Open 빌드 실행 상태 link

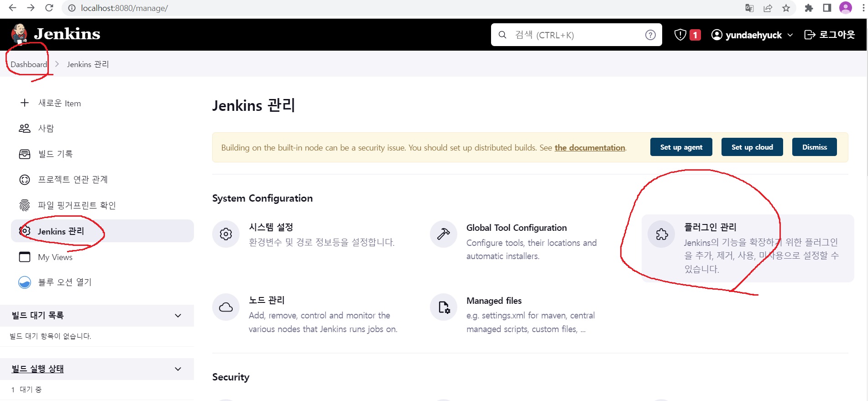(x=37, y=369)
